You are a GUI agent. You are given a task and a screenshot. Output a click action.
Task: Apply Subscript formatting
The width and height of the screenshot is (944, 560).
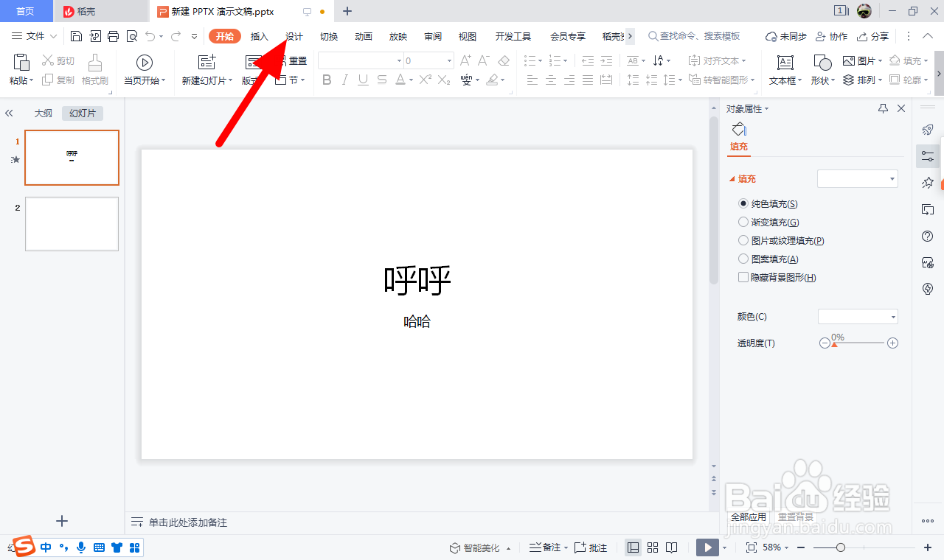(444, 80)
